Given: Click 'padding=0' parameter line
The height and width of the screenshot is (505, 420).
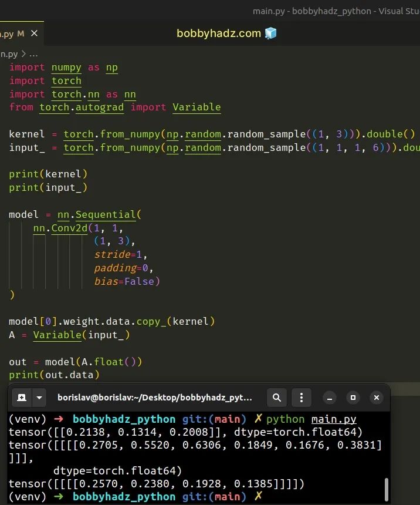Looking at the screenshot, I should (x=124, y=268).
